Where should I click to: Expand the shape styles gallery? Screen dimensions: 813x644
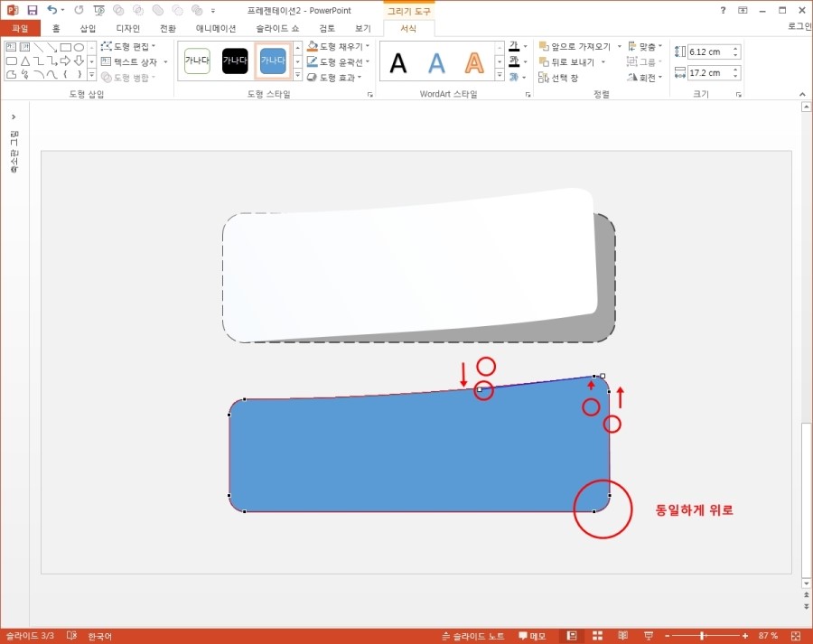[297, 76]
